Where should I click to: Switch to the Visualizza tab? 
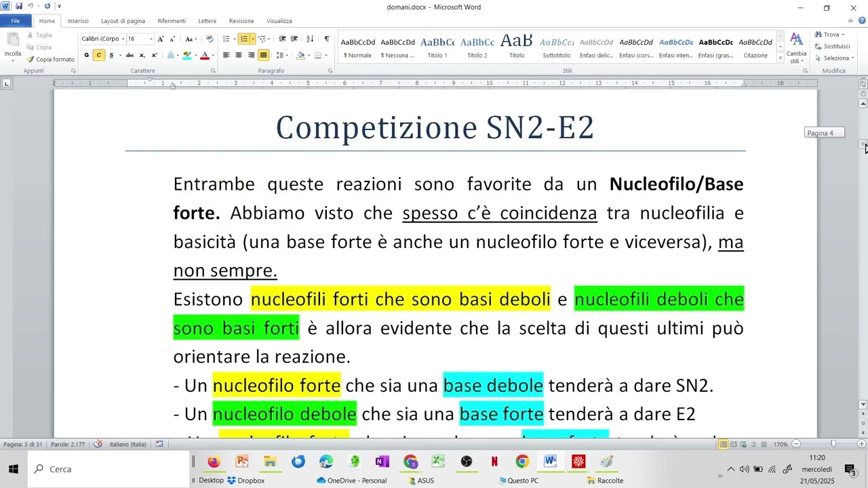pyautogui.click(x=279, y=21)
